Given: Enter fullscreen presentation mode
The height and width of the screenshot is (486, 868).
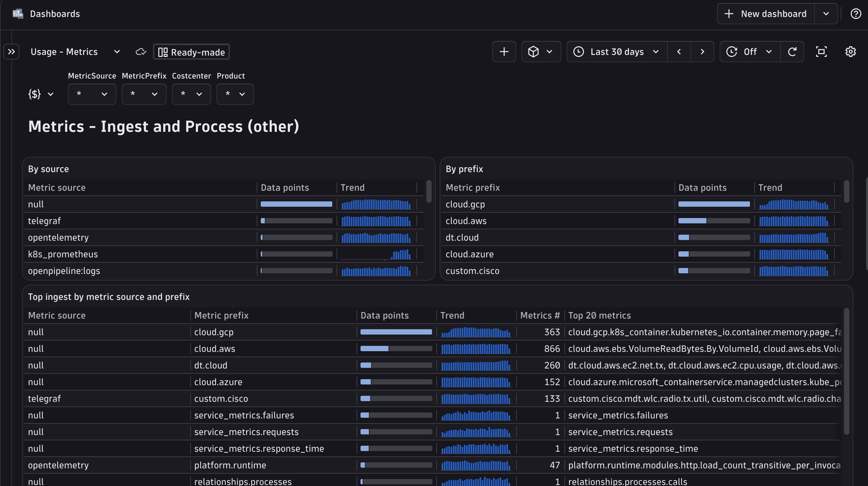Looking at the screenshot, I should point(821,52).
